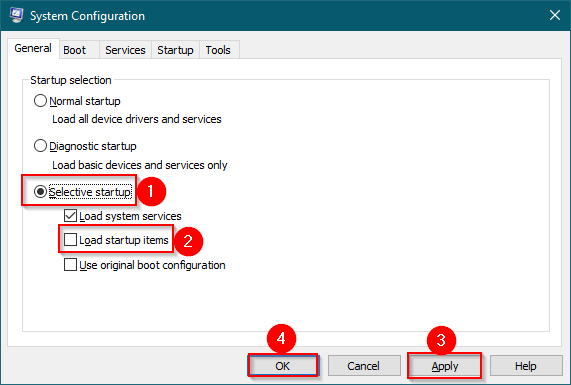Switch to the General tab

coord(33,48)
